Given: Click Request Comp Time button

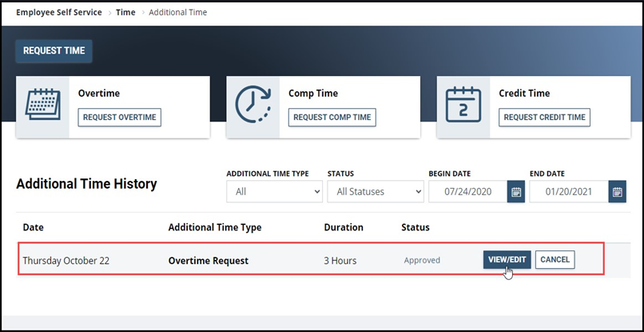Looking at the screenshot, I should click(x=332, y=118).
